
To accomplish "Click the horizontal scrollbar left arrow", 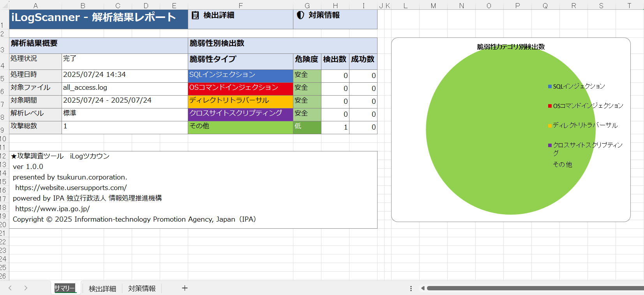I will tap(423, 288).
